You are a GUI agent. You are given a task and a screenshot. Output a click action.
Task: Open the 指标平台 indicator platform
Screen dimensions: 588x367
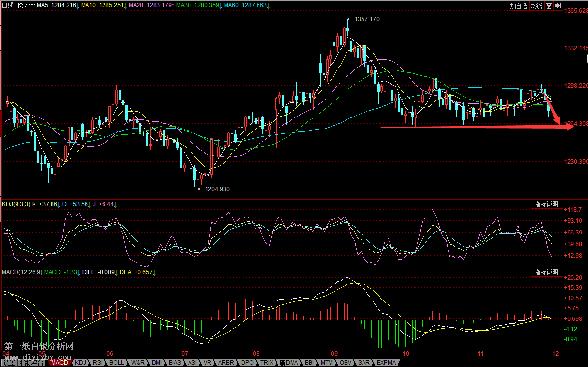point(32,363)
